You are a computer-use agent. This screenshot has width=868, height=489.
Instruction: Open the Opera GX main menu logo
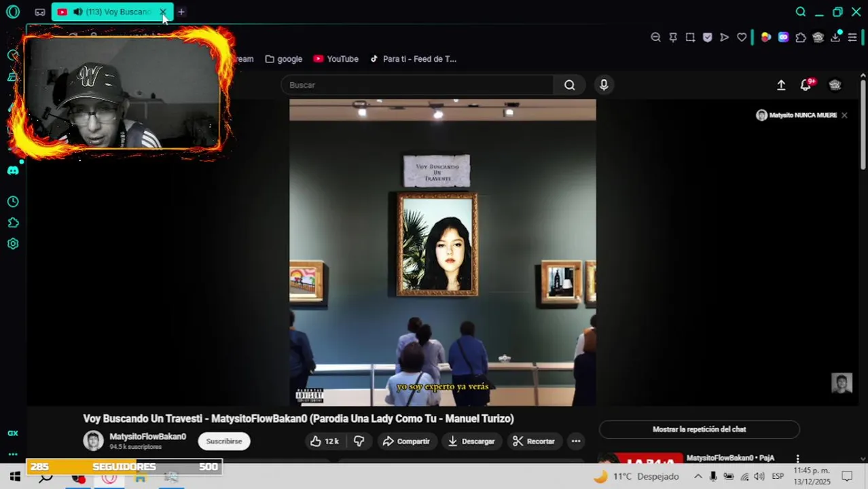coord(13,12)
